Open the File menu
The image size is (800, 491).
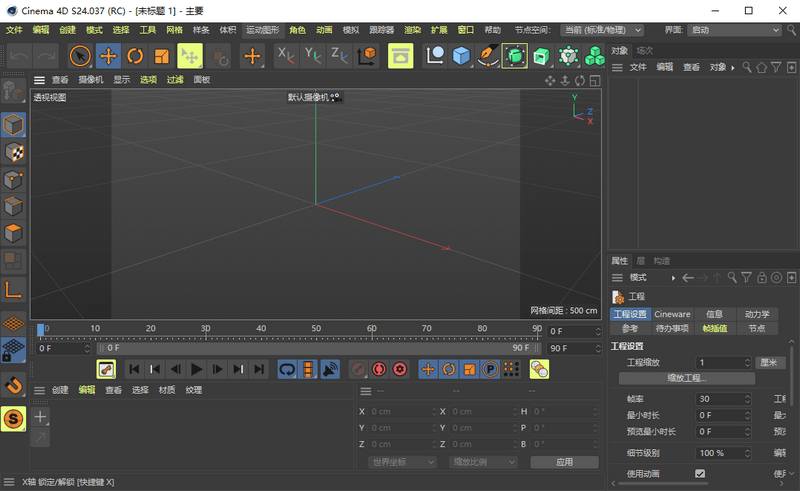click(14, 30)
